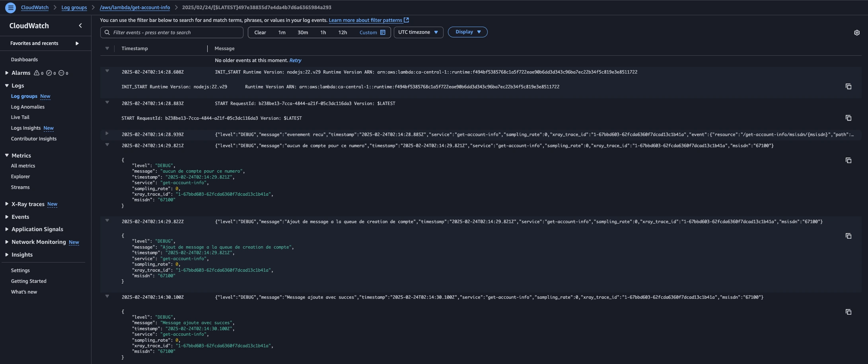Viewport: 868px width, 364px height.
Task: Click the in-alarm count indicator
Action: coord(39,73)
